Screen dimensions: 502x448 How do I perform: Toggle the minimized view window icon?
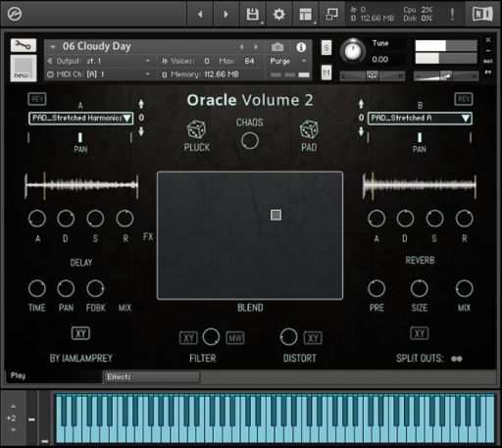332,14
